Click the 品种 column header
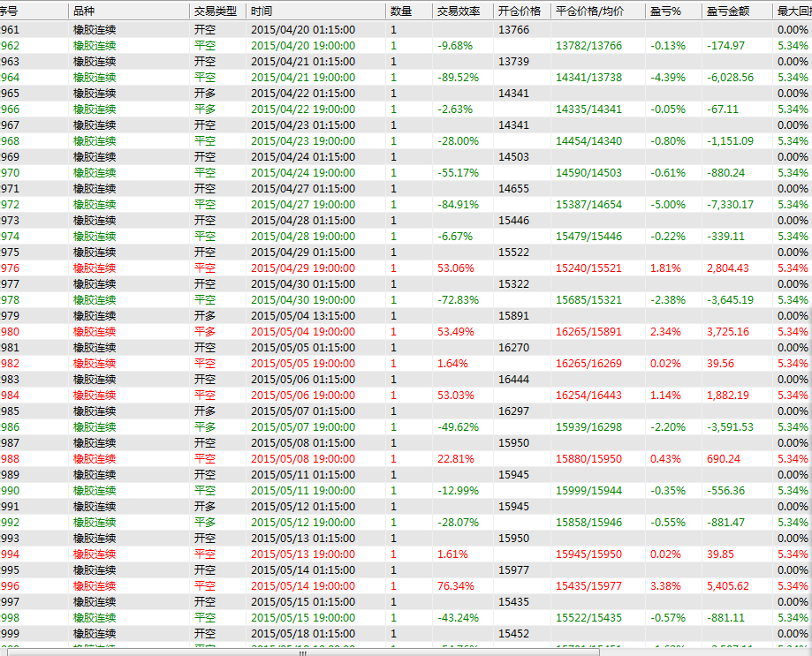Screen dimensions: 812x656 coord(85,11)
